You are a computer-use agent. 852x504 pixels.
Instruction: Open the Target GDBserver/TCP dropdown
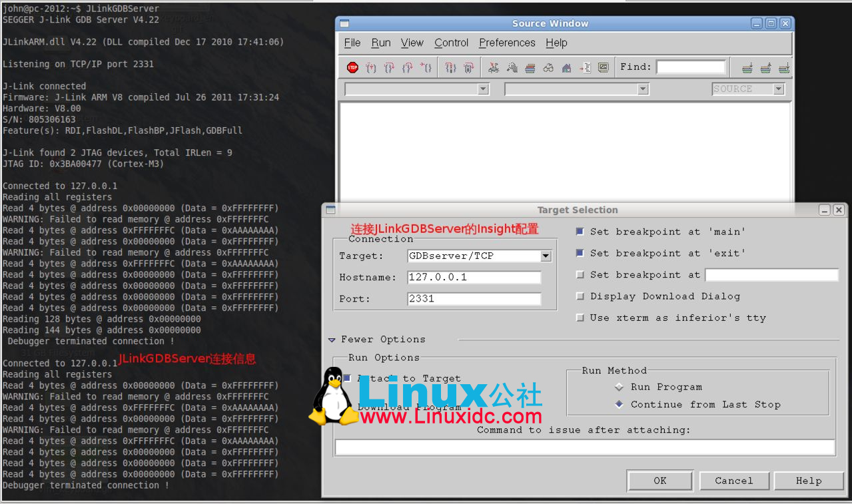(x=546, y=256)
